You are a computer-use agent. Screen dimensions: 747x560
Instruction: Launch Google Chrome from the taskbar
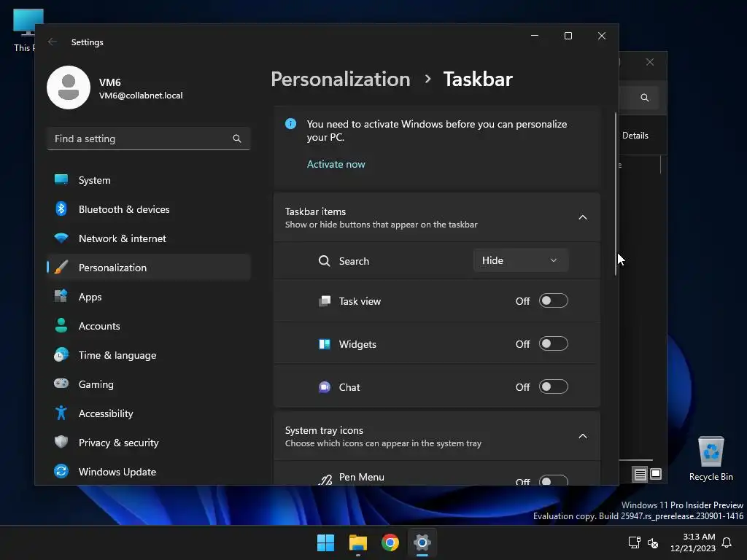[390, 542]
